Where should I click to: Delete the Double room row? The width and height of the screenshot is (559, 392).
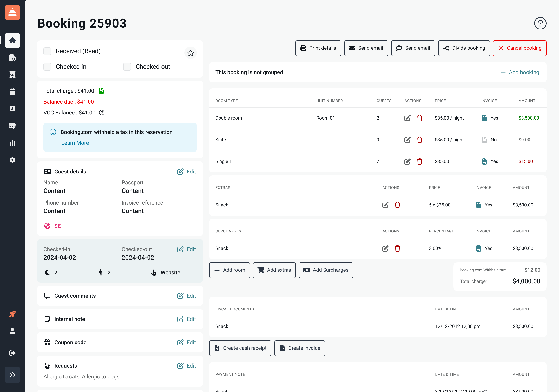click(419, 118)
